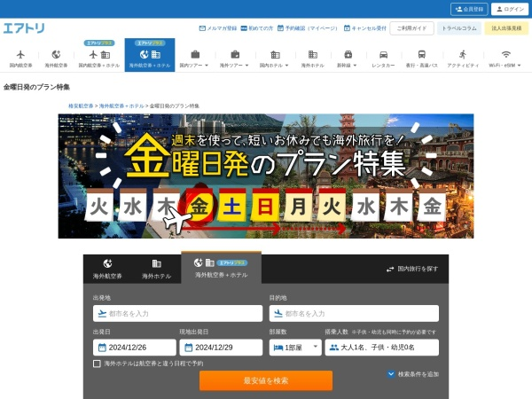The width and height of the screenshot is (532, 399).
Task: Select レンタカー car icon
Action: [383, 54]
